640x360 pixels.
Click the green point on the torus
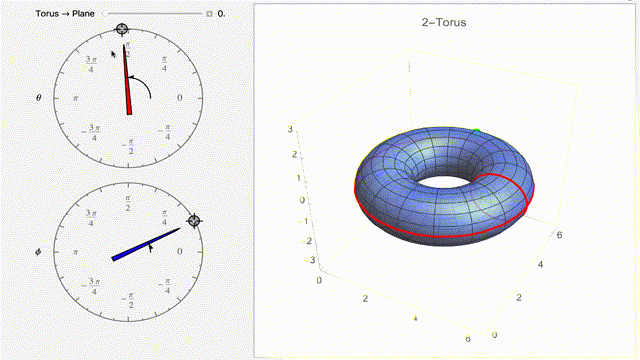pos(477,131)
